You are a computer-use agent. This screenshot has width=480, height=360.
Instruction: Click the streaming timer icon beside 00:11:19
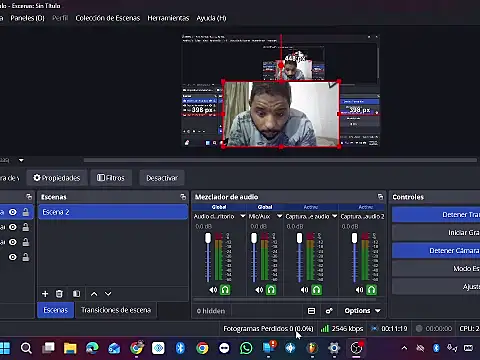coord(374,329)
